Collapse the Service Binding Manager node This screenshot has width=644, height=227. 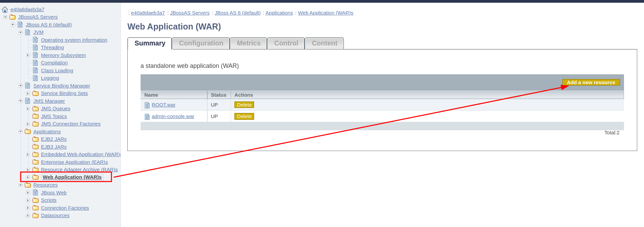20,86
